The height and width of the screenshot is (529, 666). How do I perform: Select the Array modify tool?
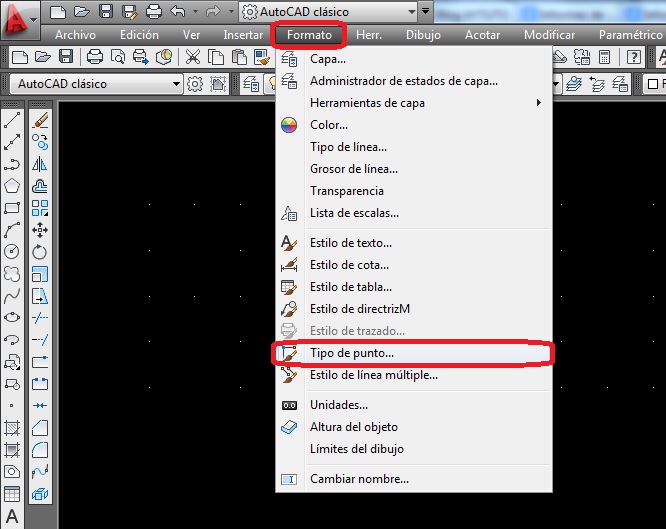(40, 208)
